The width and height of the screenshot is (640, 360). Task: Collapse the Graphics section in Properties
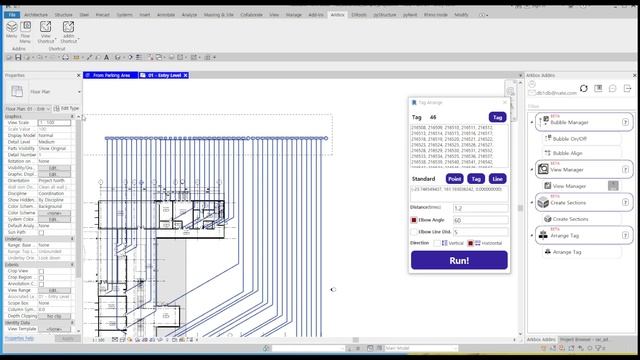72,116
